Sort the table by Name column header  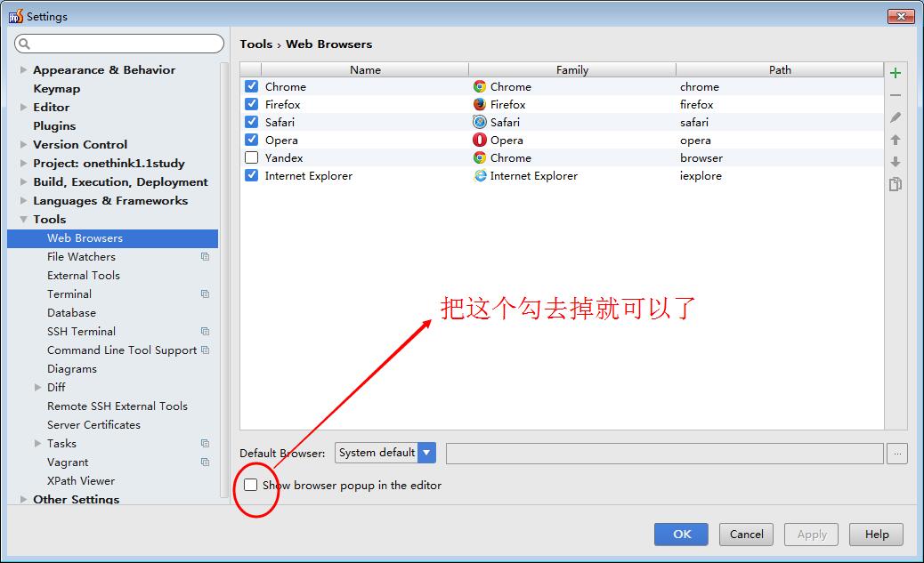click(365, 69)
